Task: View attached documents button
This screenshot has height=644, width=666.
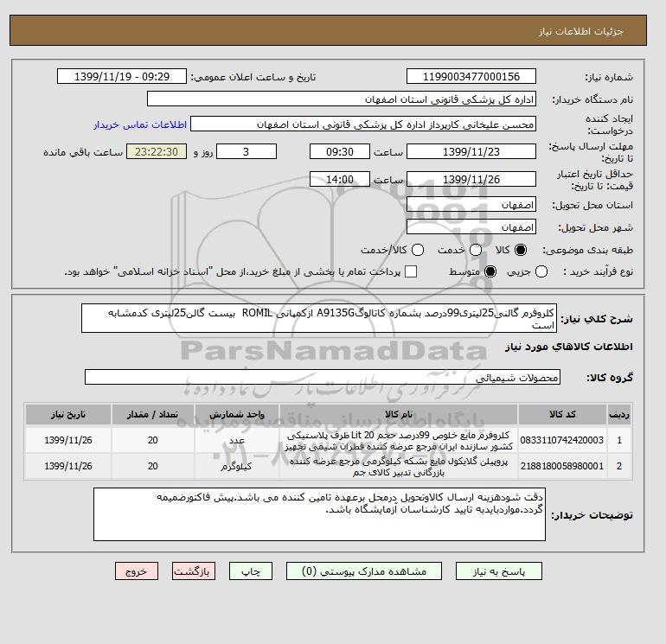Action: 364,571
